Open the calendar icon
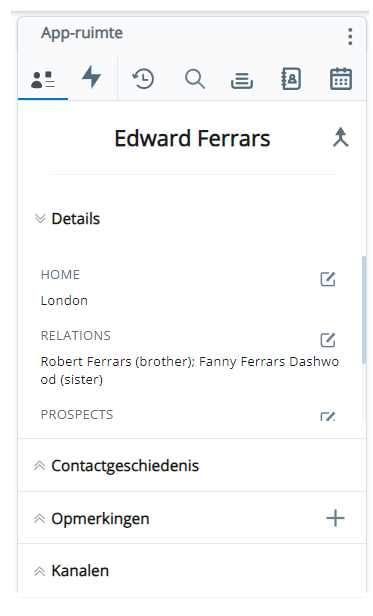The width and height of the screenshot is (373, 616). (x=340, y=79)
